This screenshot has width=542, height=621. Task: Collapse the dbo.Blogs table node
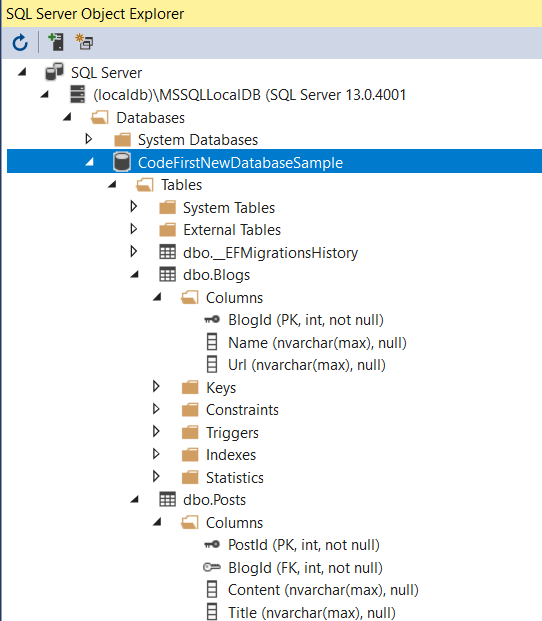135,274
